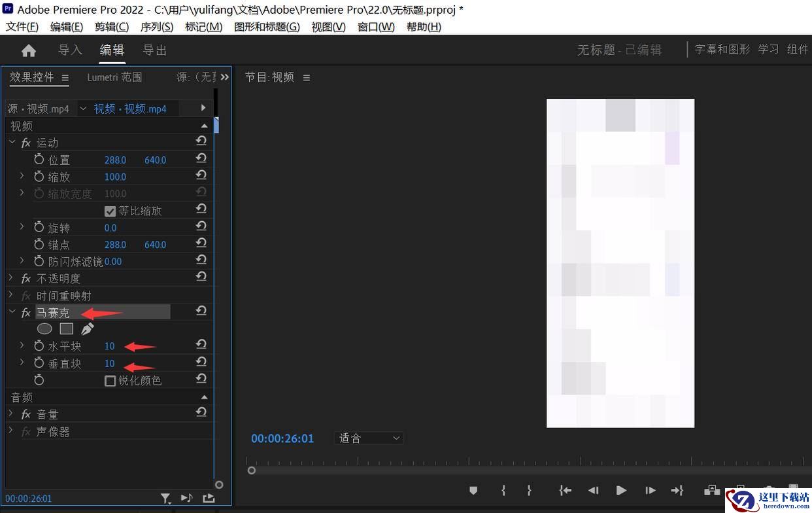Collapse the 运动 effect group

click(12, 142)
